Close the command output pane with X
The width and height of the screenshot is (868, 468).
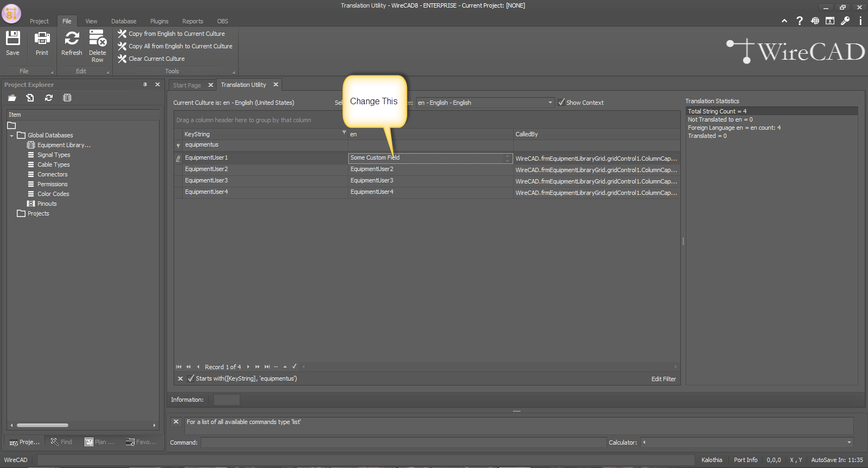click(x=176, y=422)
